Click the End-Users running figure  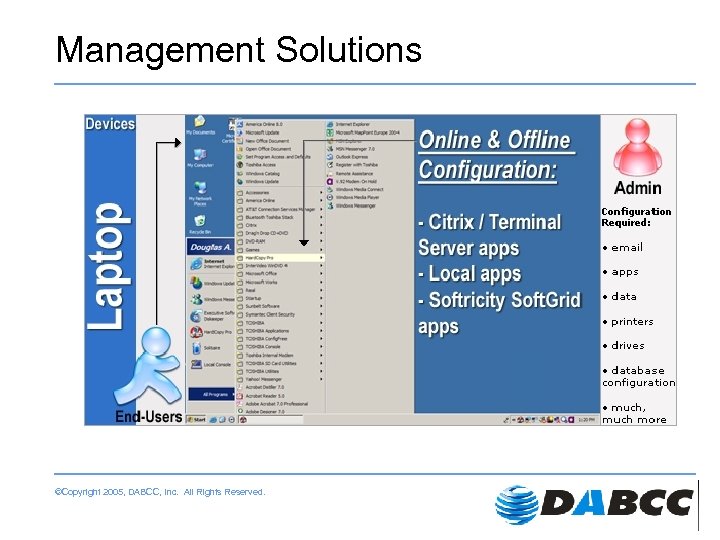tap(148, 367)
